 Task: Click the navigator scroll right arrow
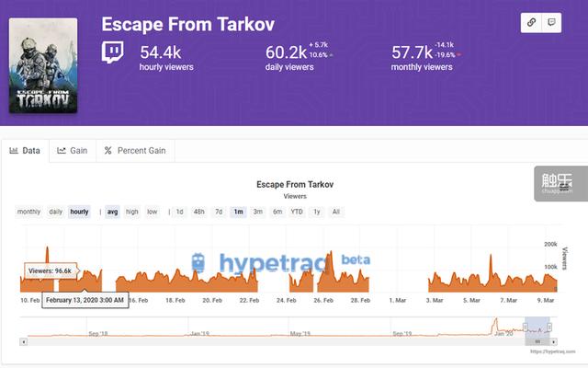click(554, 341)
